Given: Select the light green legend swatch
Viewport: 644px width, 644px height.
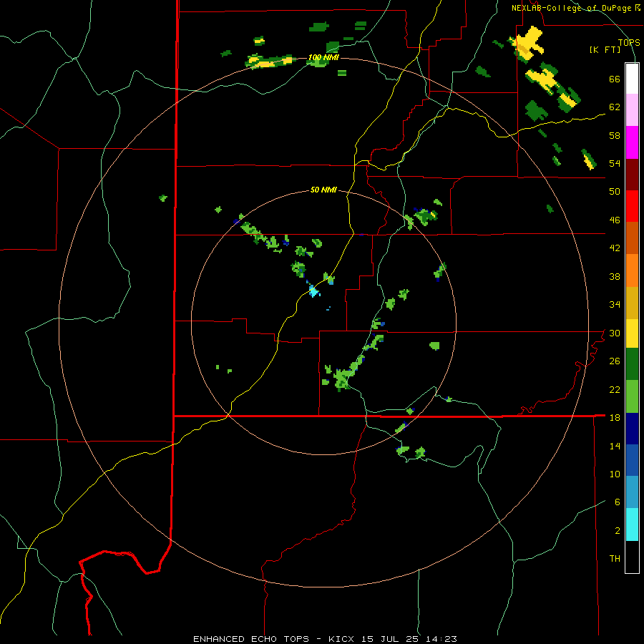Looking at the screenshot, I should (632, 396).
